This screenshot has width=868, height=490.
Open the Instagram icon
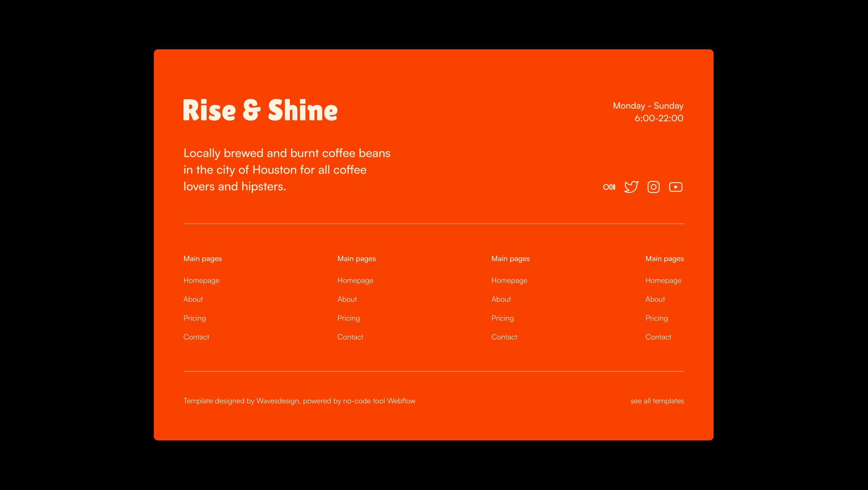tap(653, 187)
